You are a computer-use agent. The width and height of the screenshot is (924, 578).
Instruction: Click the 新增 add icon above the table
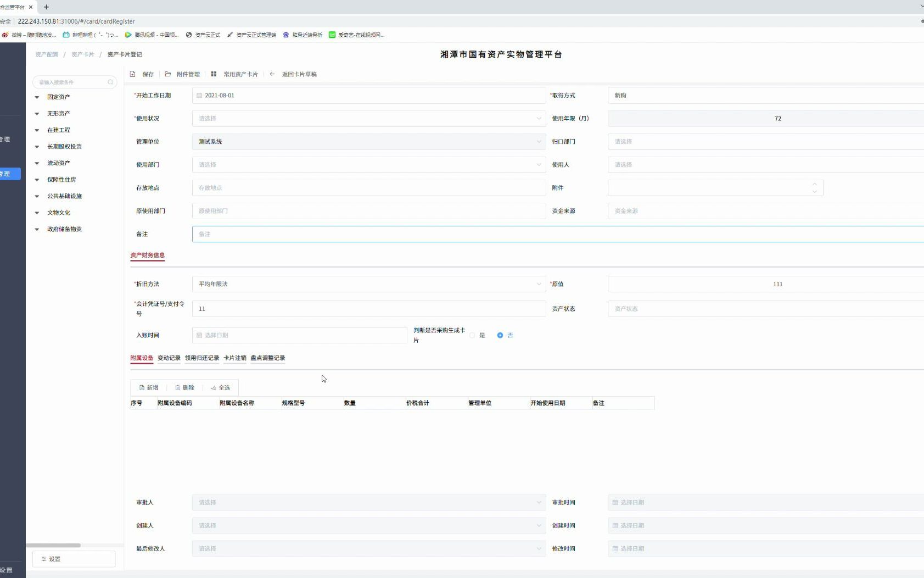(x=142, y=387)
